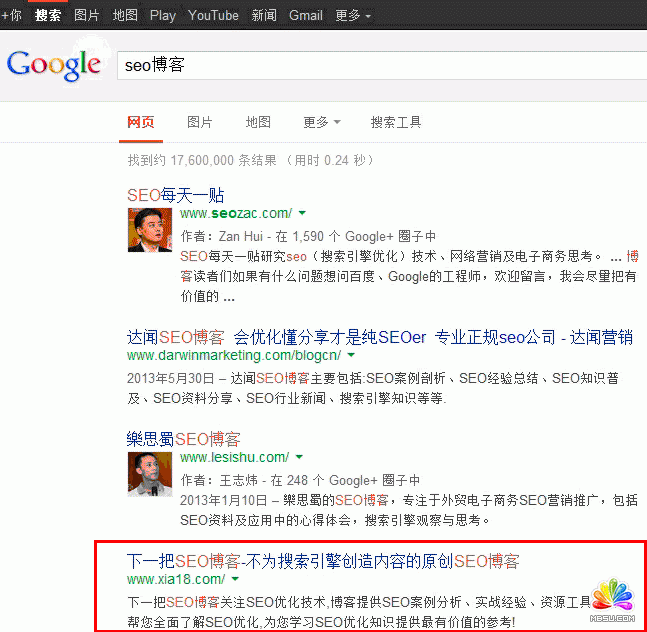647x632 pixels.
Task: Click the 找到约 17,600,000 条结果 stats text
Action: pos(202,160)
